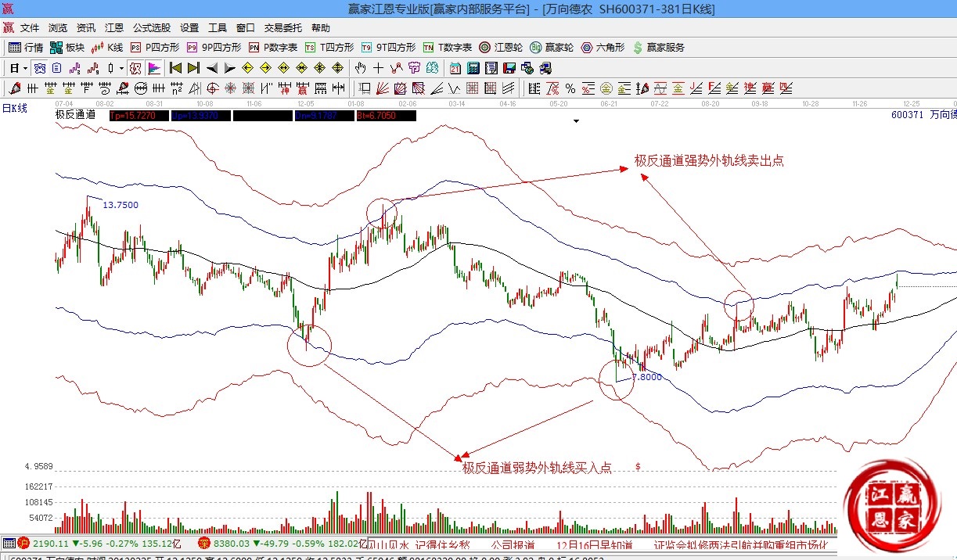957x560 pixels.
Task: Toggle the 极反 channel overlay button
Action: (135, 68)
